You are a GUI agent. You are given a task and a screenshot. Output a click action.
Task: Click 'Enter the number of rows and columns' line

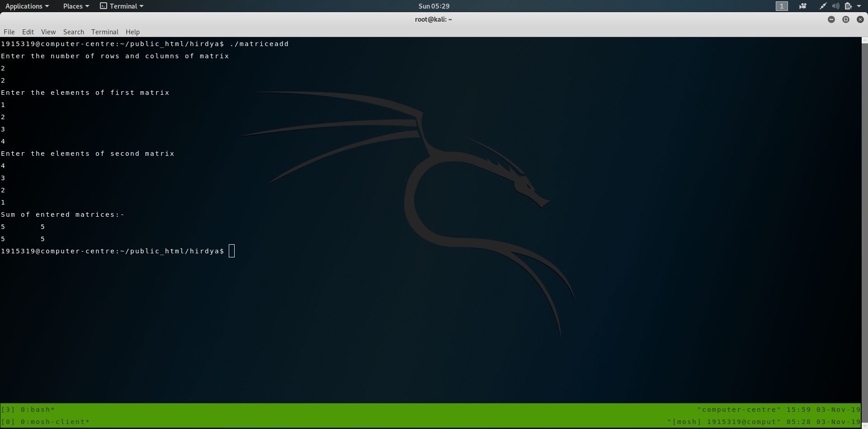[x=115, y=56]
